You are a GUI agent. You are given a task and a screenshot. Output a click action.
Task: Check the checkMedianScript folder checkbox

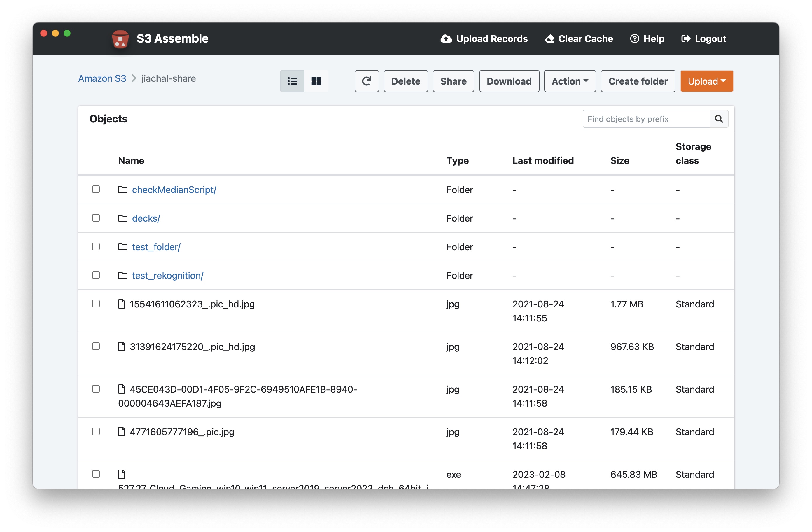(96, 189)
